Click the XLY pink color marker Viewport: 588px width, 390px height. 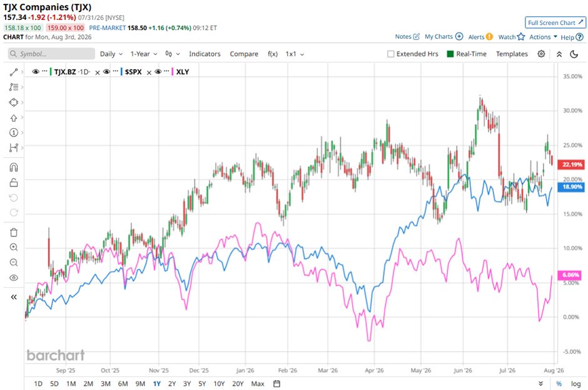tap(172, 72)
